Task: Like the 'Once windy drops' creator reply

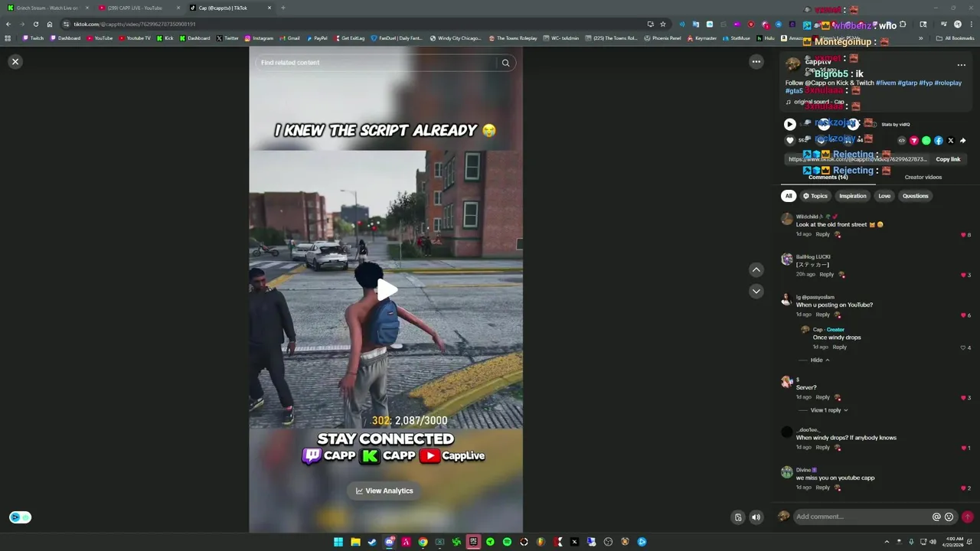Action: click(x=963, y=347)
